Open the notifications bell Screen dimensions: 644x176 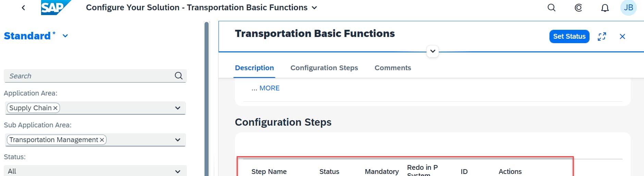point(605,8)
